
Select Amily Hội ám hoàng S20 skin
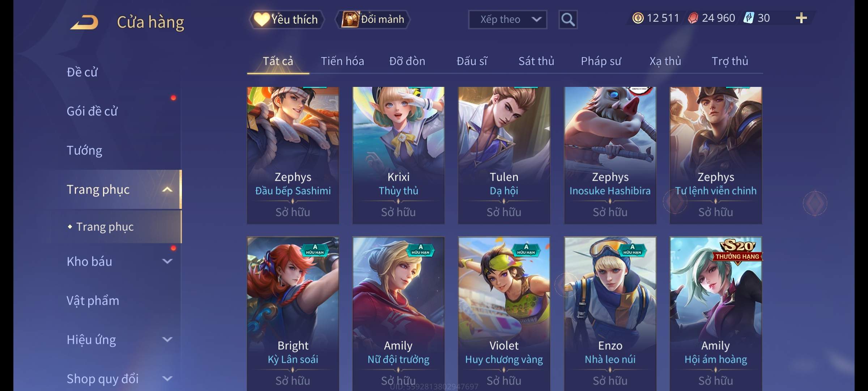click(715, 314)
